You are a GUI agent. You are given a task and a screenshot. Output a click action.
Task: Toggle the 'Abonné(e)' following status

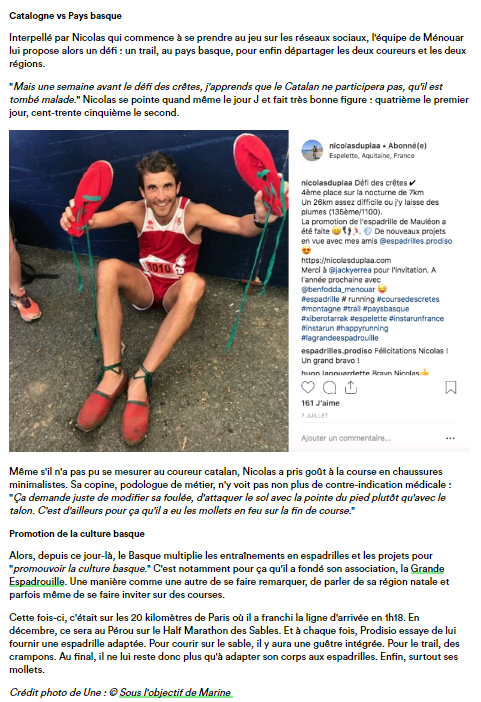407,146
